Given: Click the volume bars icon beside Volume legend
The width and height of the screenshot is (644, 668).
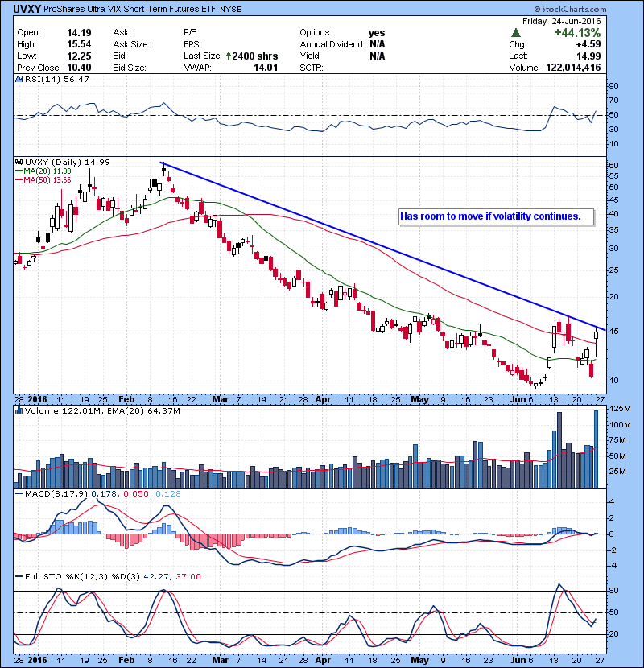Looking at the screenshot, I should tap(19, 410).
